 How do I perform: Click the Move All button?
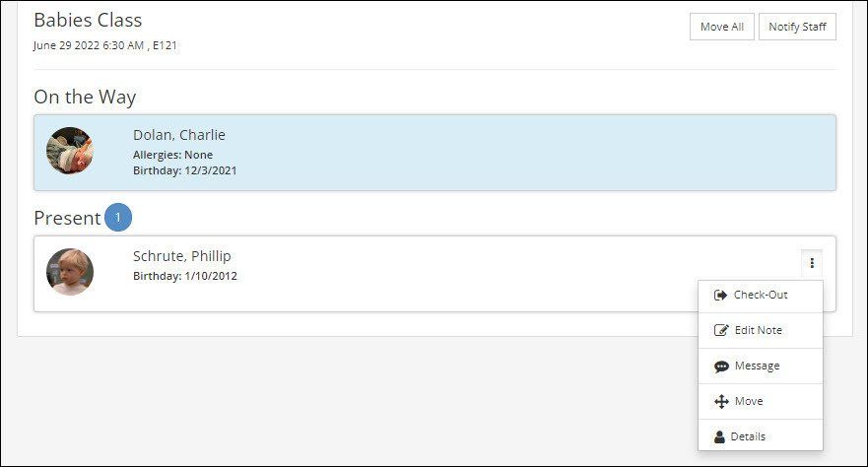pyautogui.click(x=722, y=27)
